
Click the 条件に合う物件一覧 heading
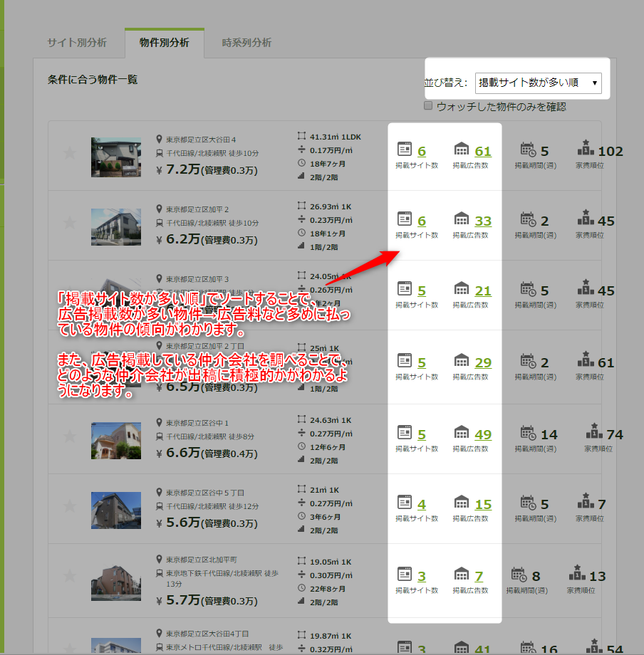coord(93,79)
